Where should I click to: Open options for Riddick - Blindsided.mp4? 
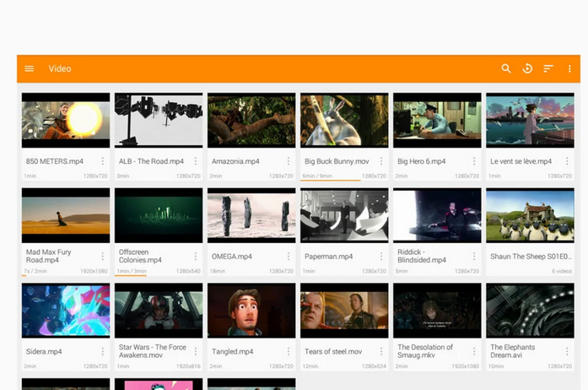coord(474,256)
